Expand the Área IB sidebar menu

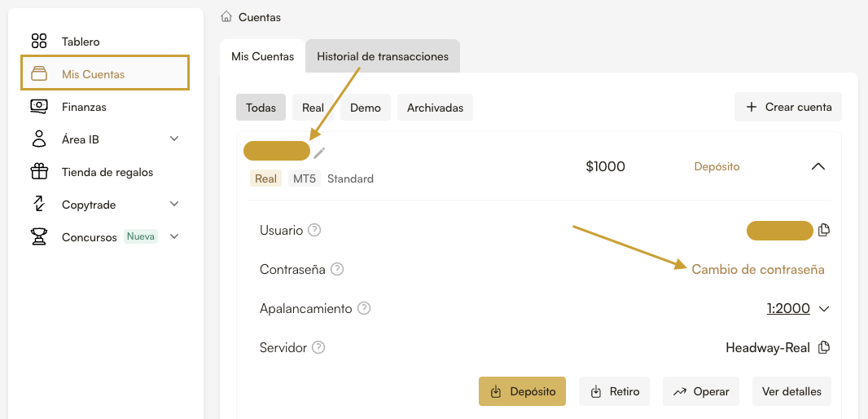[174, 139]
